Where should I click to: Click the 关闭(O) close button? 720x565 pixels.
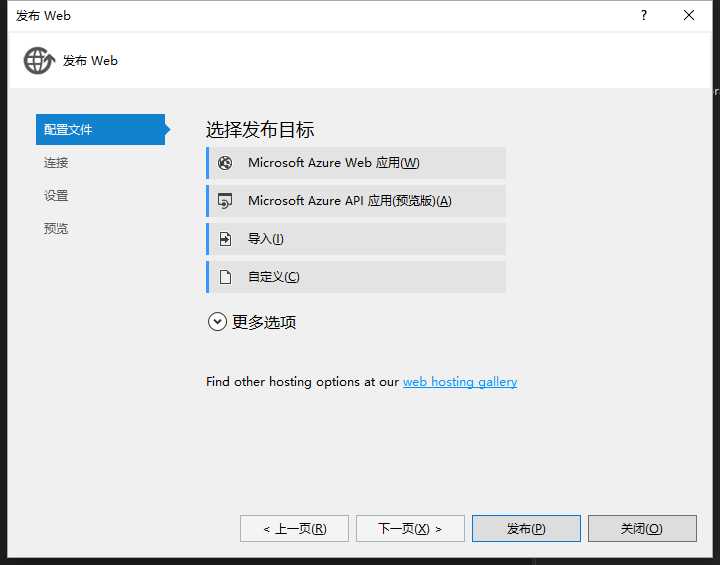642,529
